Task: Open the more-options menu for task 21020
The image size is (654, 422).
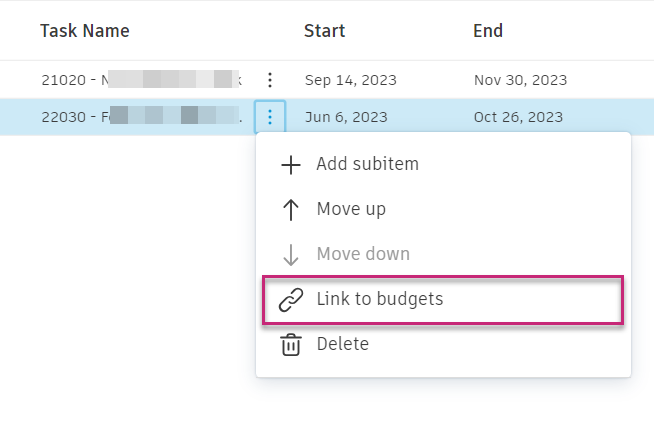Action: click(270, 80)
